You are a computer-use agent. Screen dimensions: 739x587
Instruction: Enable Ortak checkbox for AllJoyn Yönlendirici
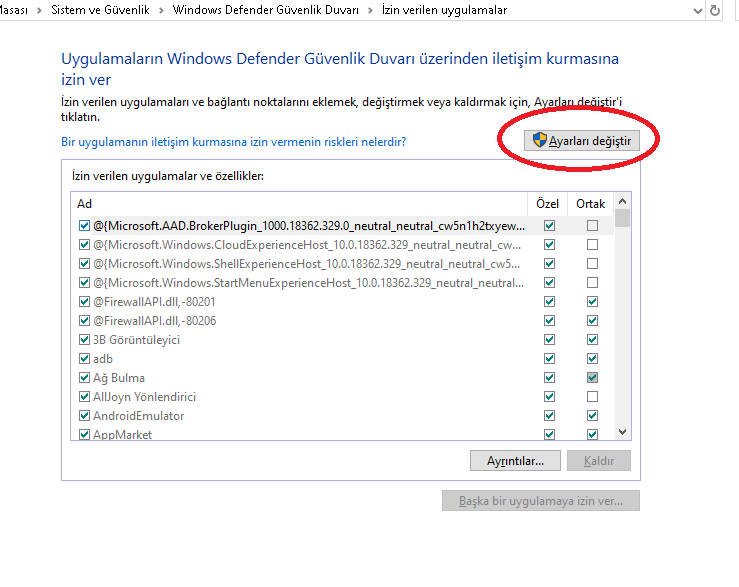(592, 397)
